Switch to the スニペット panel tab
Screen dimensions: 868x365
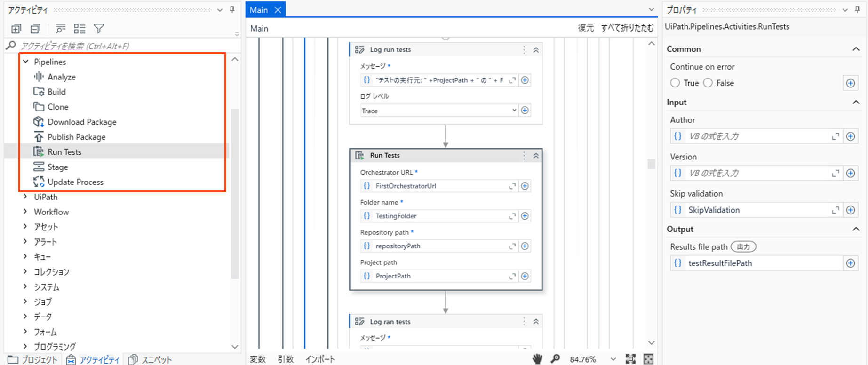tap(150, 360)
